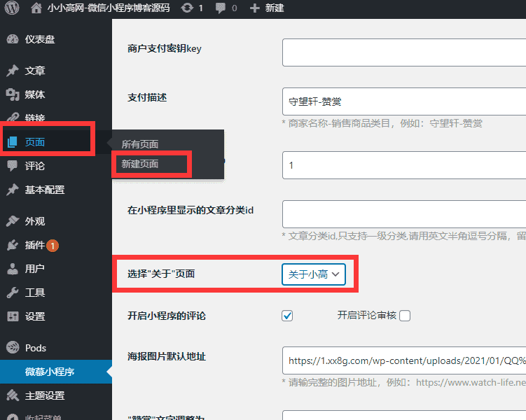The width and height of the screenshot is (526, 420).
Task: Click the WordPress logo icon
Action: 13,8
